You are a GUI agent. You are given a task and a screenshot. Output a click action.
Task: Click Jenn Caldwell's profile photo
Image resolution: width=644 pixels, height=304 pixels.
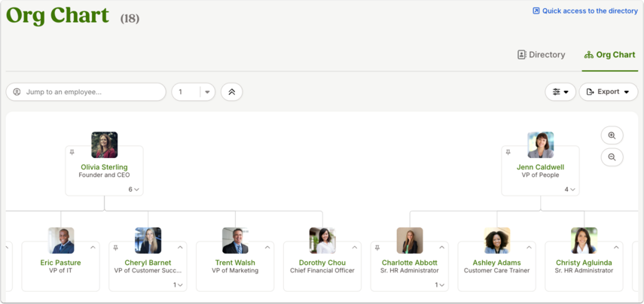[x=541, y=144]
